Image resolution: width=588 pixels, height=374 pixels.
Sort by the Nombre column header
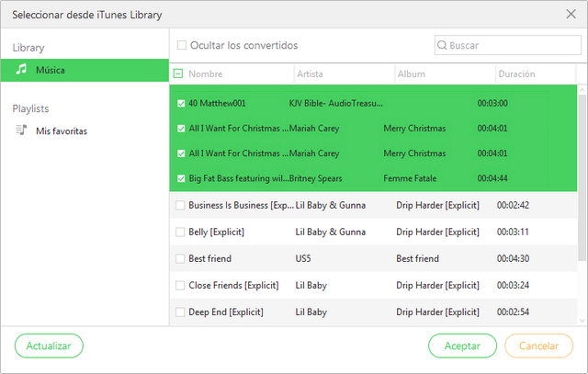tap(206, 74)
